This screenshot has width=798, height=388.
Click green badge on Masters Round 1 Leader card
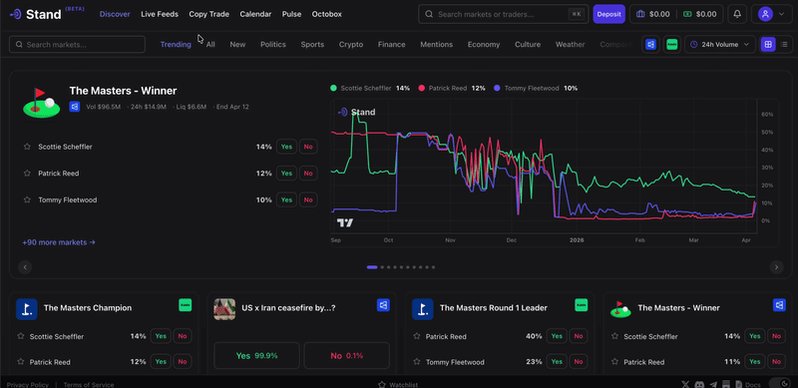click(x=581, y=305)
